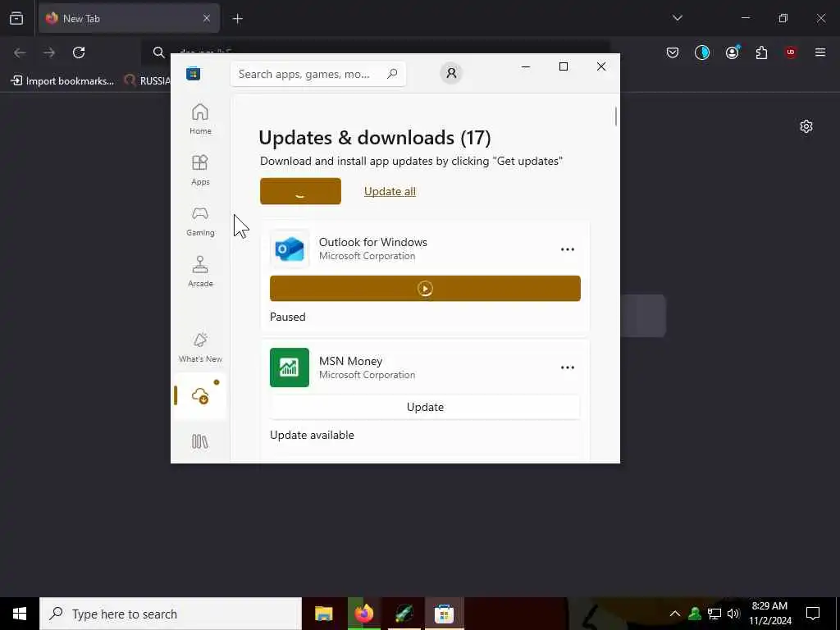Select the New Tab browser tab
Image resolution: width=840 pixels, height=630 pixels.
pyautogui.click(x=129, y=18)
